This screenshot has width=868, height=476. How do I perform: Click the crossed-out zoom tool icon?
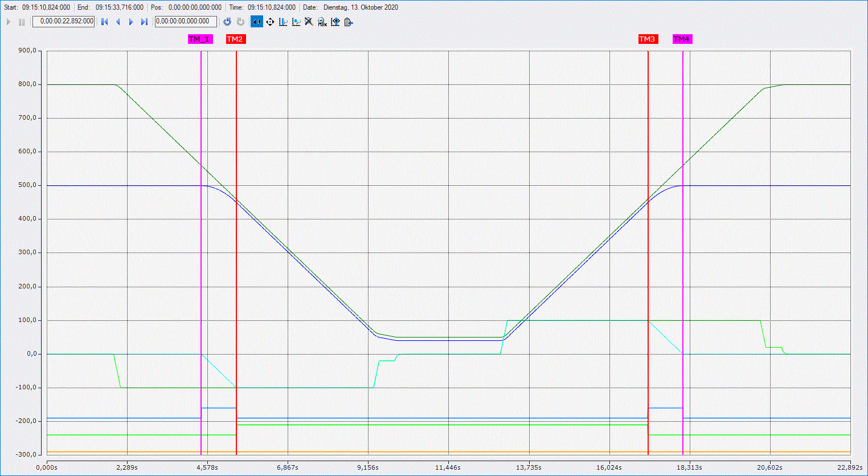point(309,22)
